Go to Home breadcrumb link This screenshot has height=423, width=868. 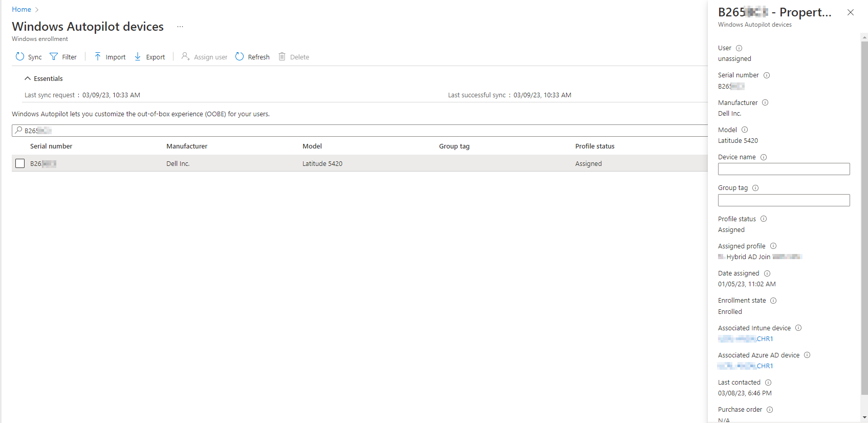21,10
